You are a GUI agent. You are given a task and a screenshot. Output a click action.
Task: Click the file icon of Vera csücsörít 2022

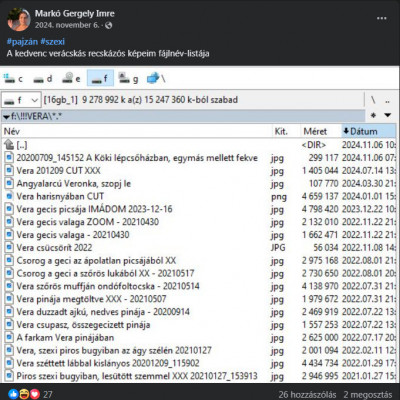(9, 247)
